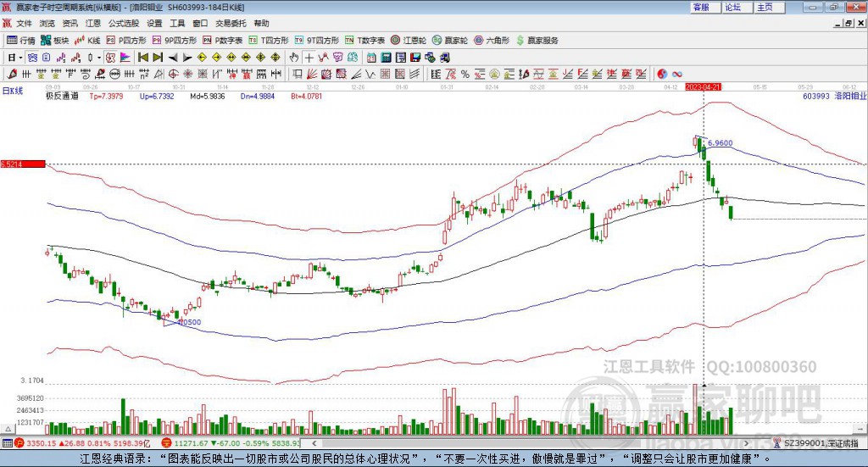Open the 交易委托 menu
Image resolution: width=868 pixels, height=467 pixels.
pyautogui.click(x=231, y=23)
